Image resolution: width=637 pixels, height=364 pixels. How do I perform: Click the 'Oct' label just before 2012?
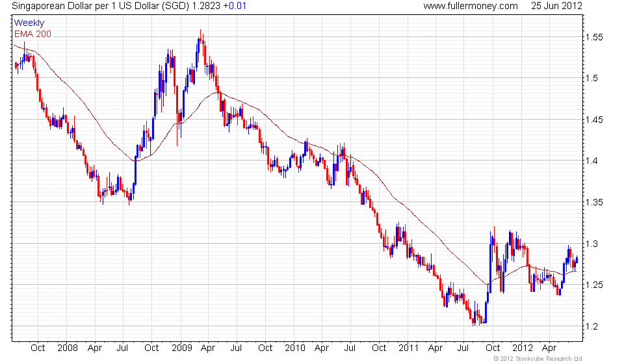(x=493, y=348)
